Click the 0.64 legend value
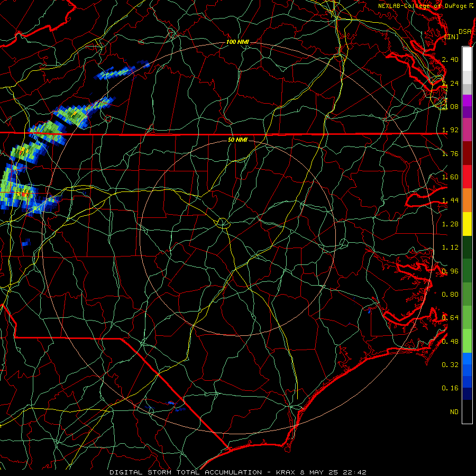476x476 pixels. tap(450, 318)
